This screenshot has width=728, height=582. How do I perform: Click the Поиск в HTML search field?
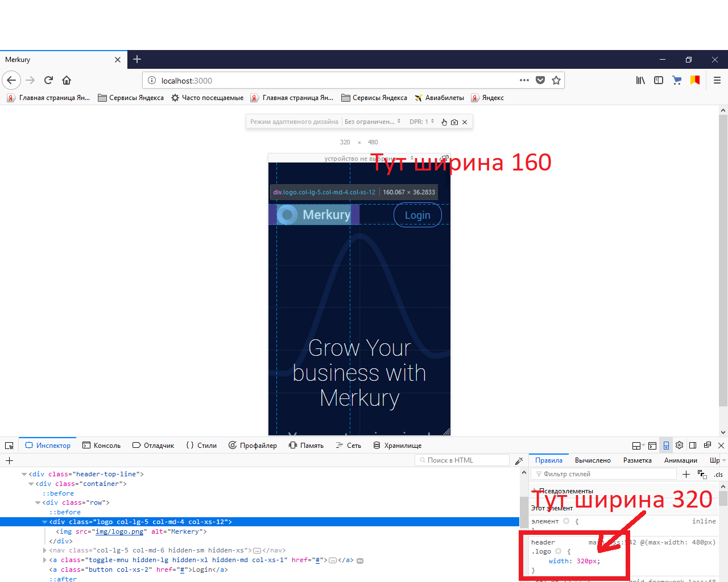pyautogui.click(x=462, y=460)
